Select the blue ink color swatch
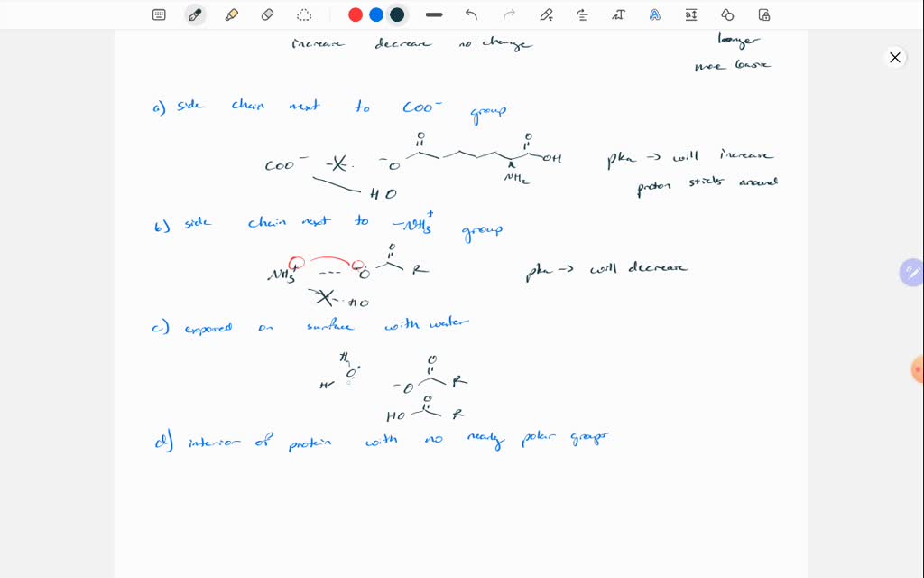 pos(377,14)
